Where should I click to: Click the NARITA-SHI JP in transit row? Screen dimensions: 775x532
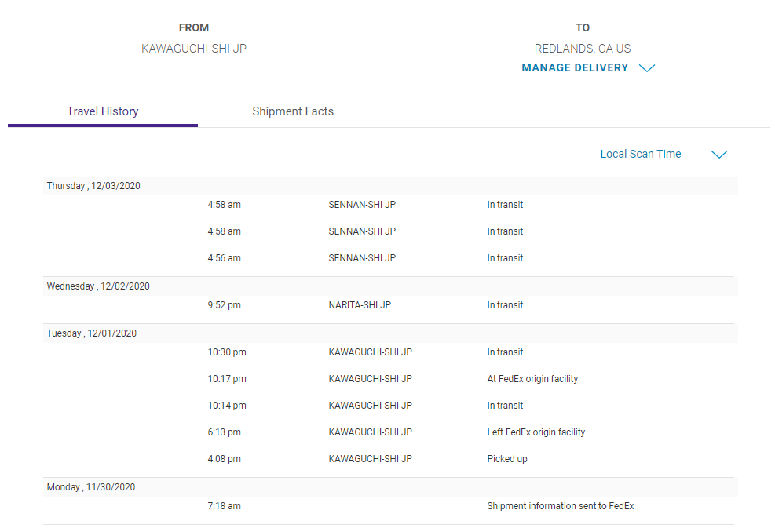pos(390,305)
